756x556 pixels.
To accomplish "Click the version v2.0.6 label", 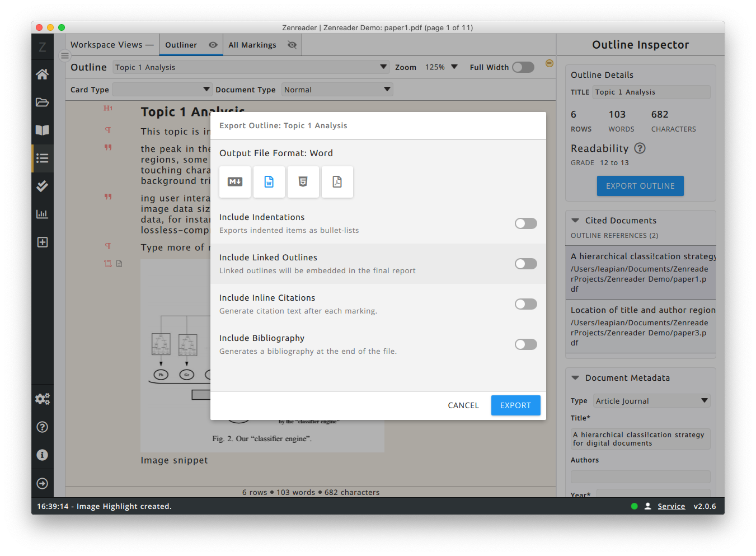I will [705, 506].
